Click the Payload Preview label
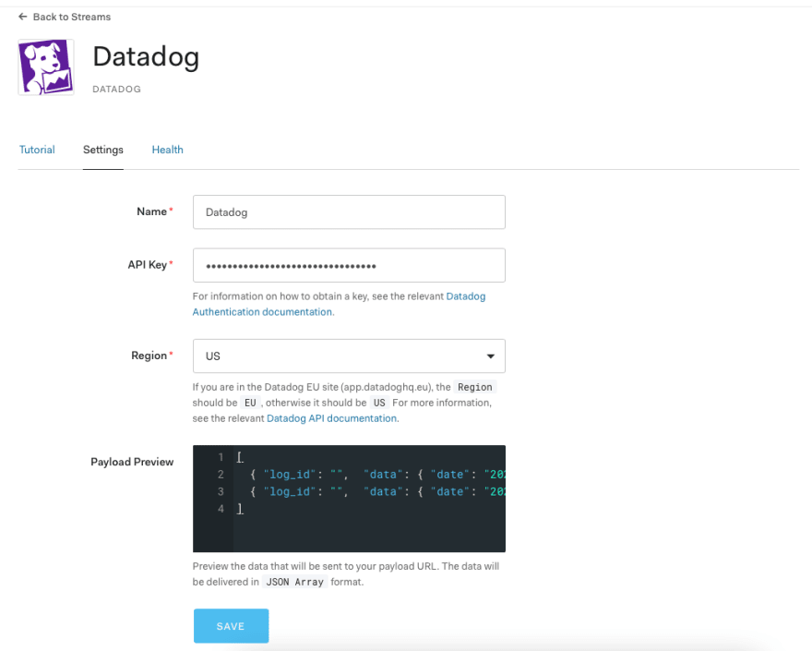This screenshot has height=651, width=812. [x=132, y=462]
